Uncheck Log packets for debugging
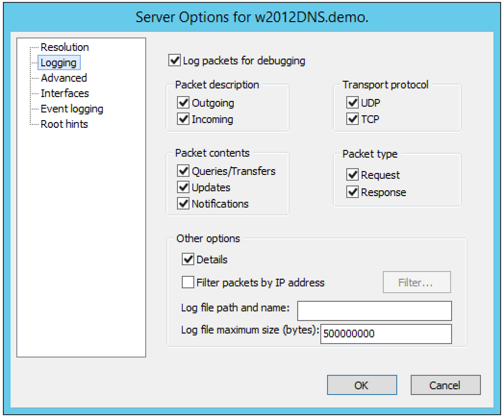 pos(174,61)
